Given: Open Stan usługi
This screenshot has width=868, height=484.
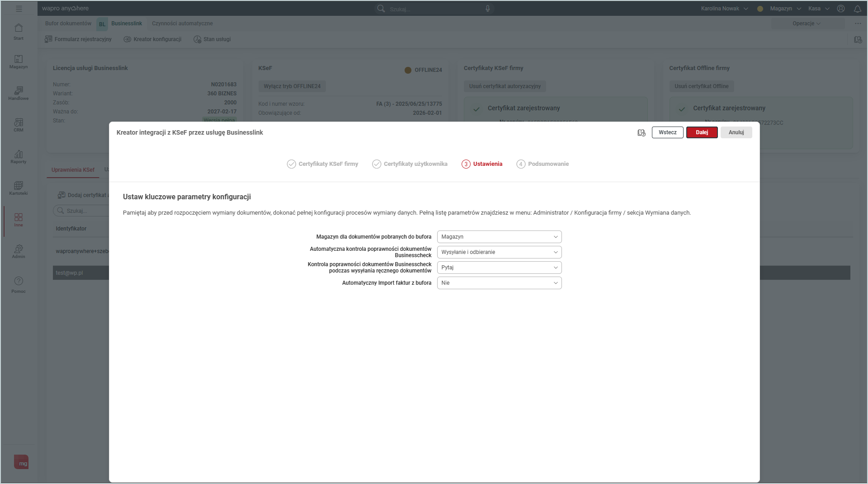Looking at the screenshot, I should coord(212,39).
